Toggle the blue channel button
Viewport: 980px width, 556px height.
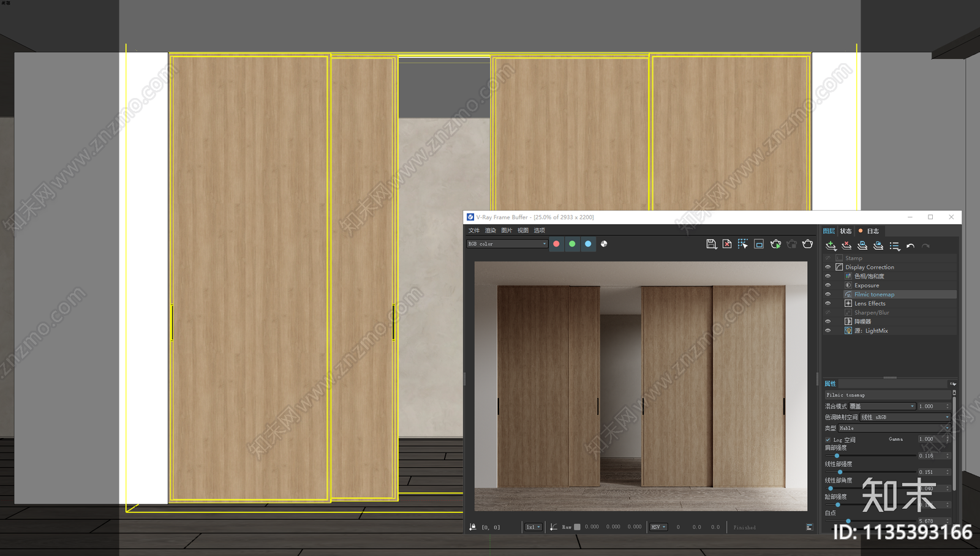(588, 244)
